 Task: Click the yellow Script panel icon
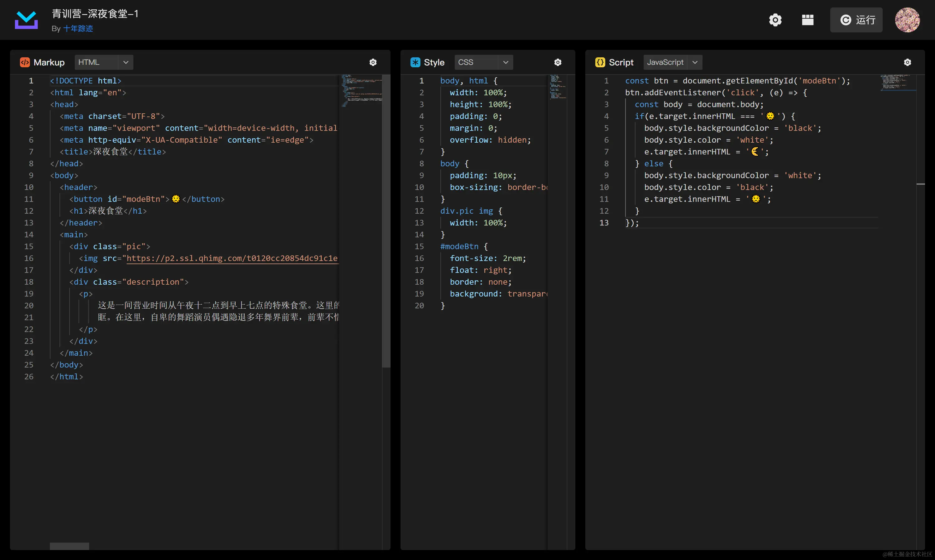600,62
